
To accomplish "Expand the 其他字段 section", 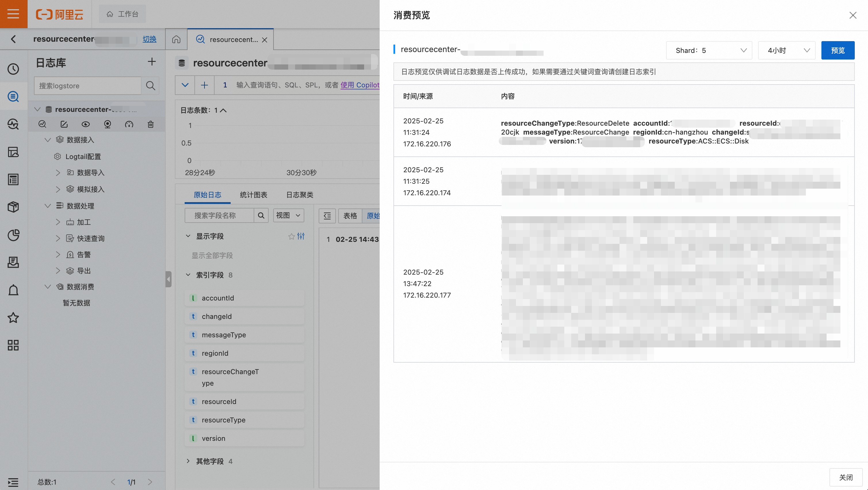I will click(x=188, y=461).
